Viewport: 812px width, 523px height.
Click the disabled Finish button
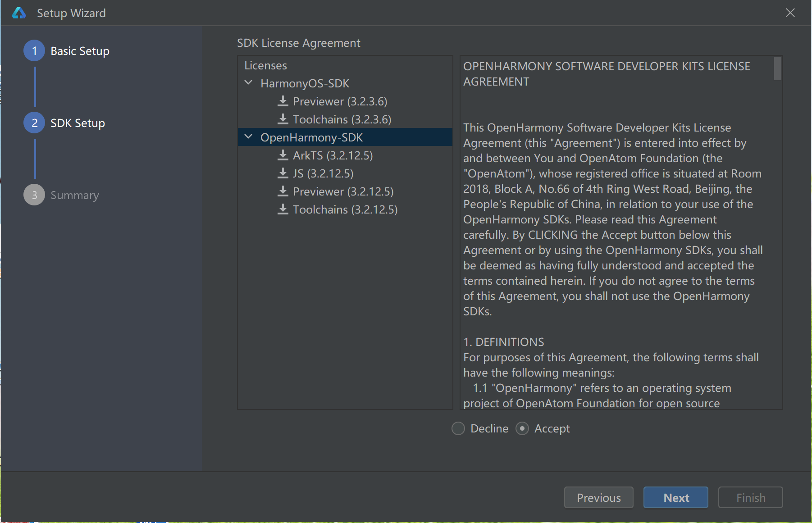point(751,497)
